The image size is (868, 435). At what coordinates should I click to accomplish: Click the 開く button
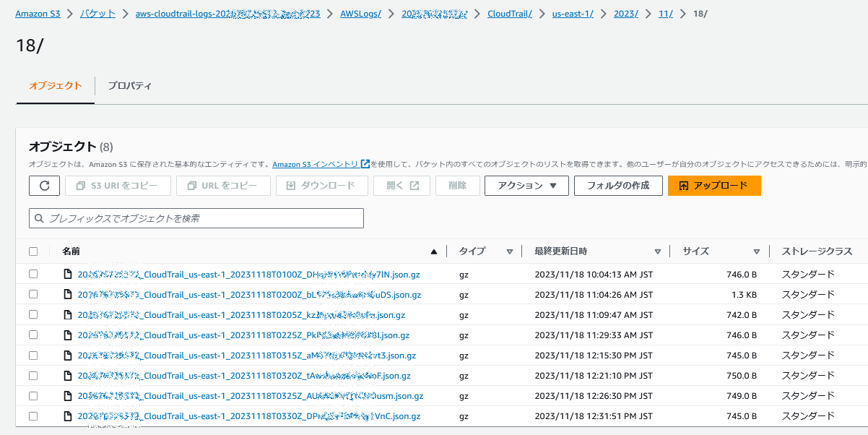[x=402, y=186]
